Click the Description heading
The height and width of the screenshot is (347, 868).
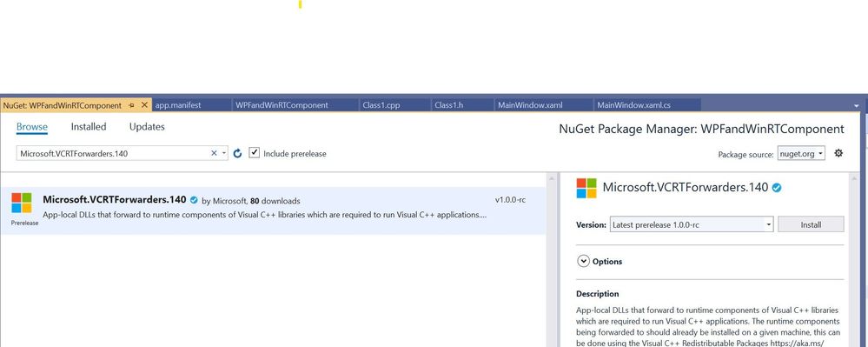tap(597, 294)
